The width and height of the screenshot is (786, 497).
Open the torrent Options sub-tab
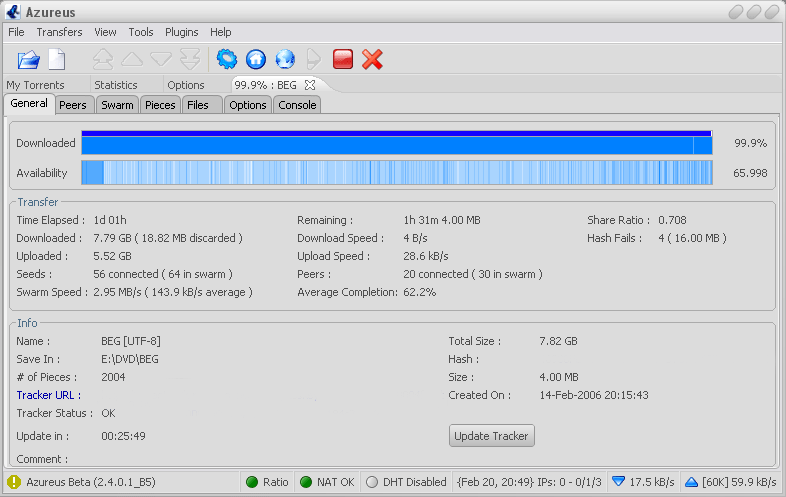tap(248, 105)
